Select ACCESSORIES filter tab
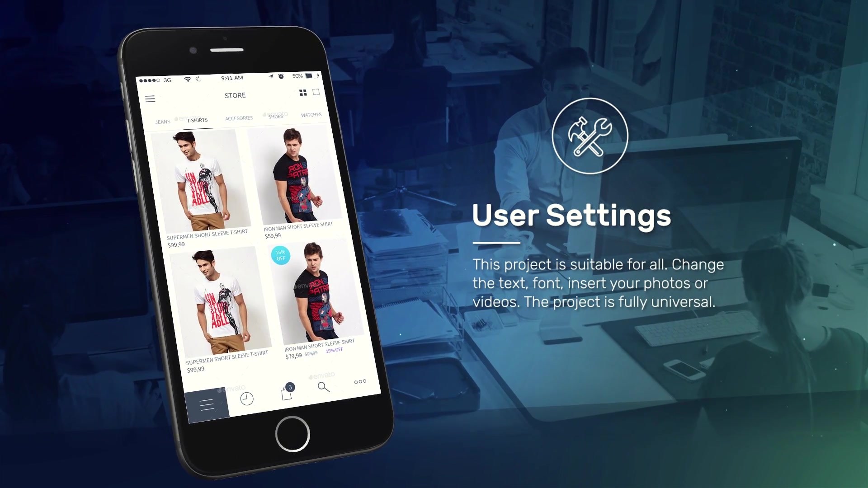The image size is (868, 488). tap(238, 117)
